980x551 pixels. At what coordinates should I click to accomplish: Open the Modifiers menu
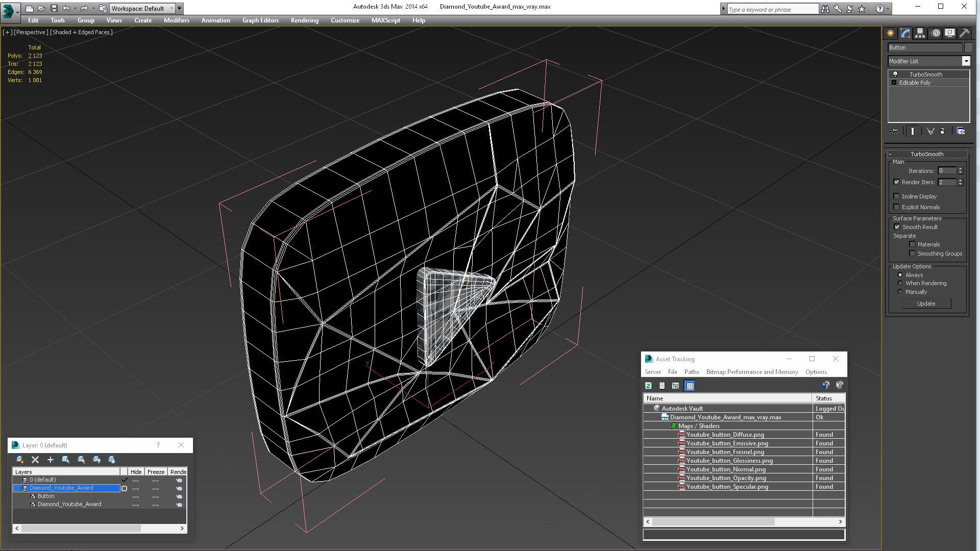point(176,20)
